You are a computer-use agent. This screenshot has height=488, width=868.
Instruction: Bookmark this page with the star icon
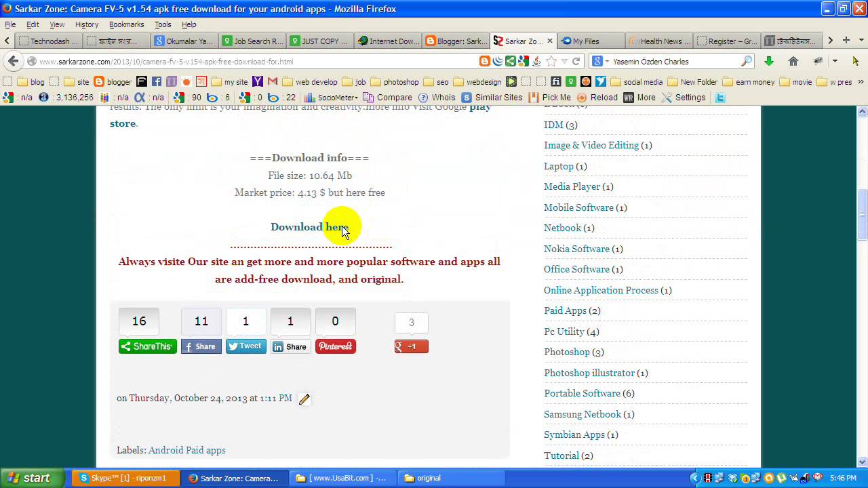tap(551, 61)
